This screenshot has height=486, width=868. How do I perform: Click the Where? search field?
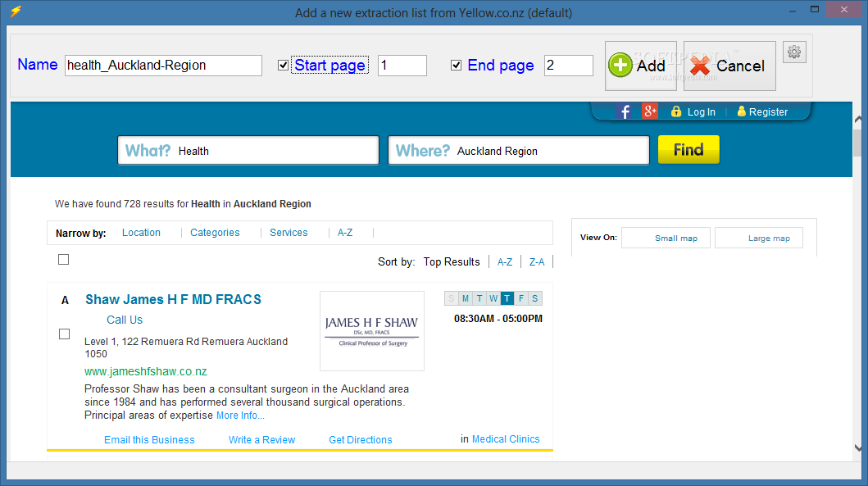tap(519, 151)
